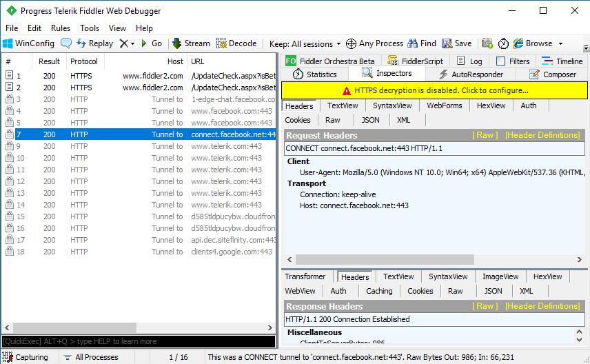Screen dimensions: 590x364
Task: Open the File menu
Action: point(12,28)
